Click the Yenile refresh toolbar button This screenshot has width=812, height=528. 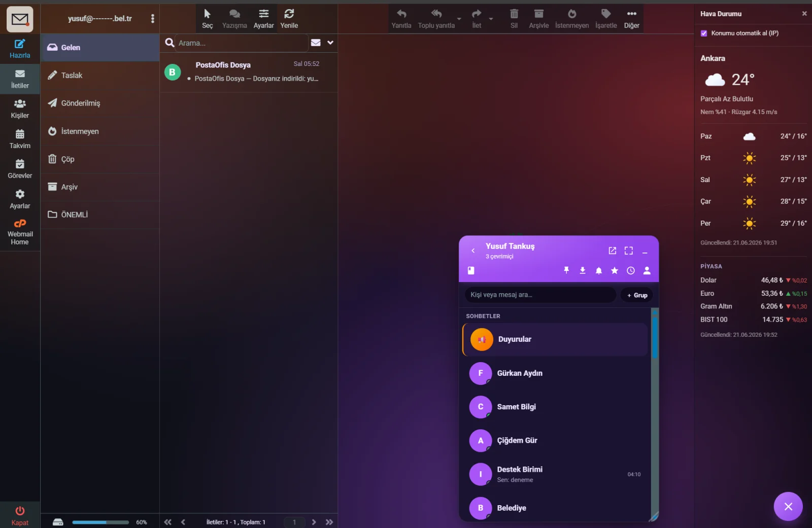(289, 18)
